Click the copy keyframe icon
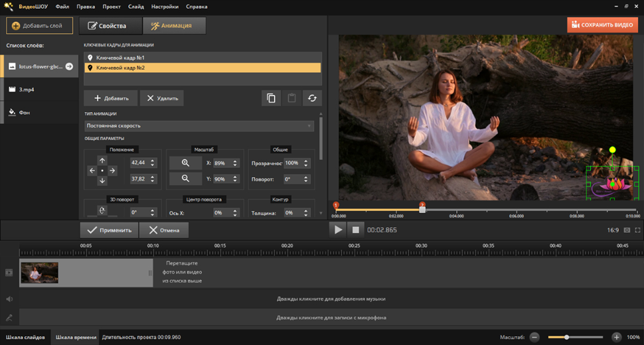Screen dimensions: 644x345 click(x=271, y=98)
